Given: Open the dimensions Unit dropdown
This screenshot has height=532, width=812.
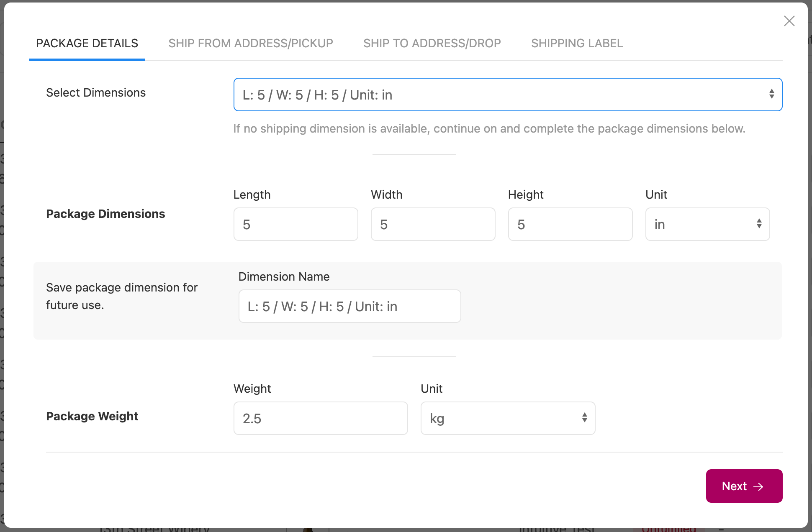Looking at the screenshot, I should [707, 224].
